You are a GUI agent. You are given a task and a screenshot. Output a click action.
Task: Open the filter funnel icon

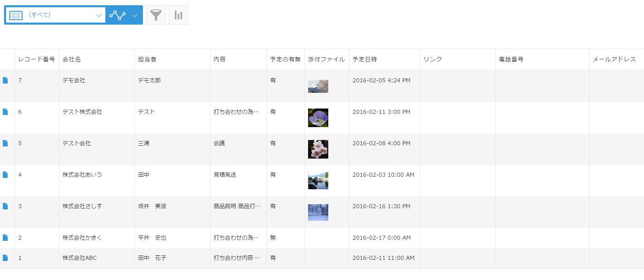(156, 15)
